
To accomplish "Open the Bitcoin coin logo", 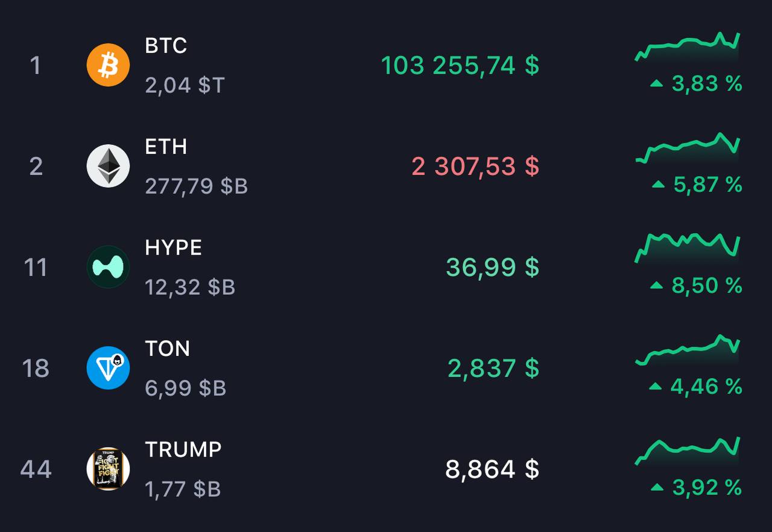I will (108, 65).
